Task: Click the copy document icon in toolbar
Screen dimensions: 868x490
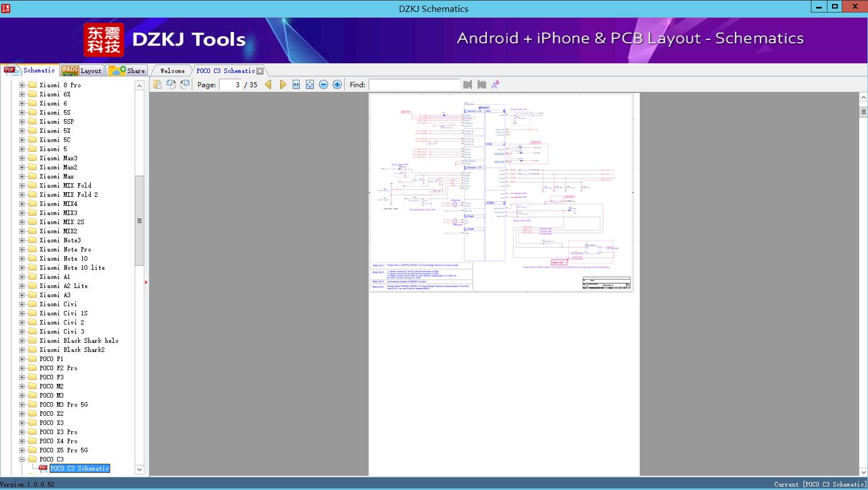Action: 158,84
